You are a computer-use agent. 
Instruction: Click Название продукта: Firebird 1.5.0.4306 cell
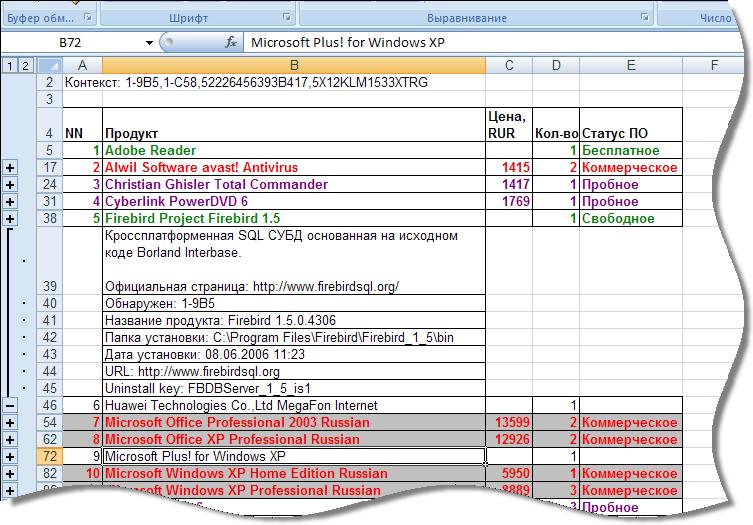(294, 320)
